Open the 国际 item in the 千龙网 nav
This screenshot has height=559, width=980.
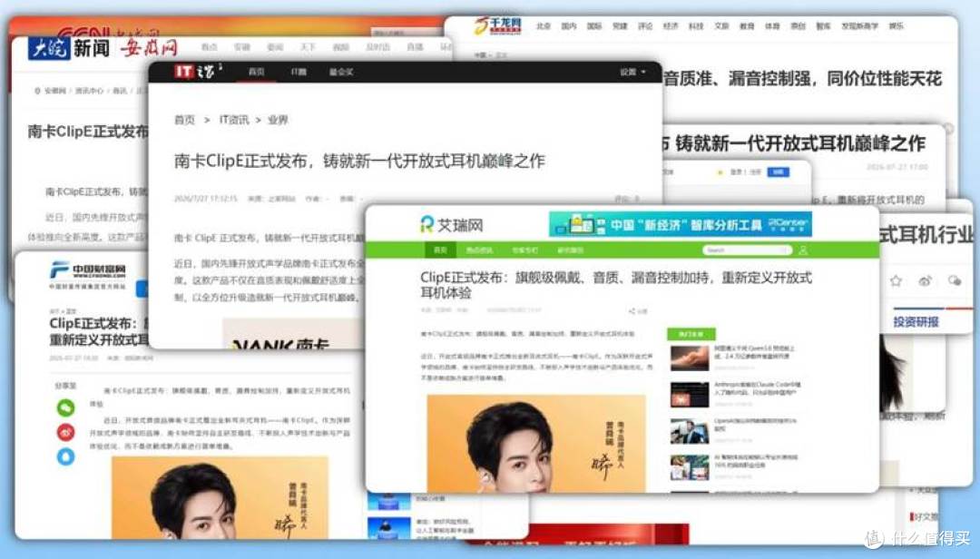(x=594, y=26)
